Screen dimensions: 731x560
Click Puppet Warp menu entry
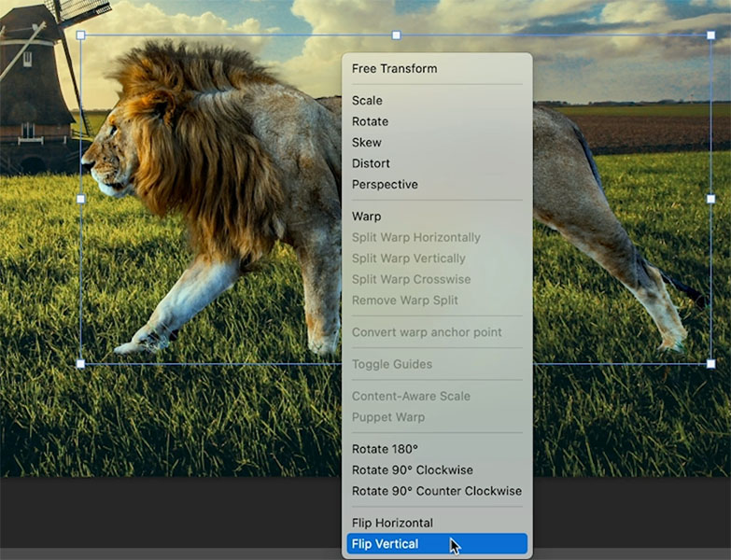(437, 417)
